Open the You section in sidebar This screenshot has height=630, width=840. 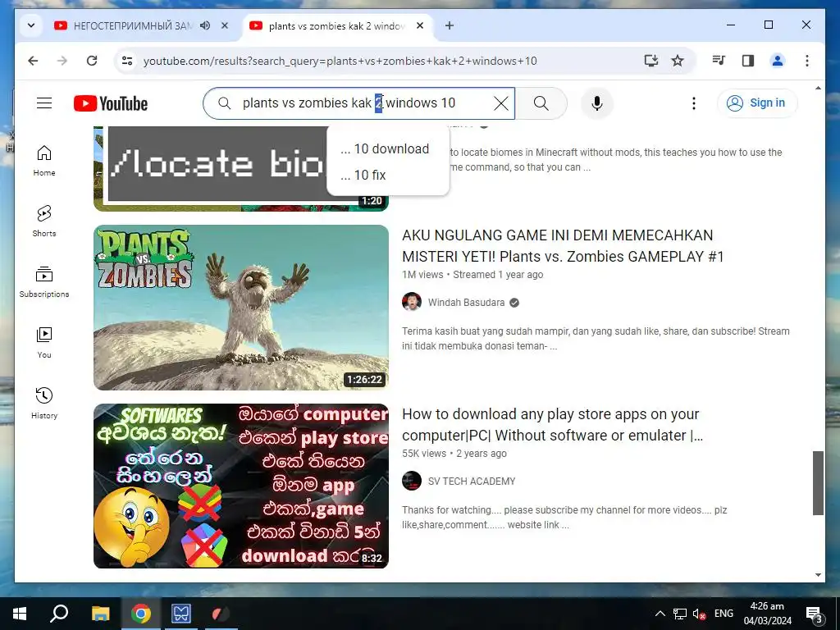point(44,343)
